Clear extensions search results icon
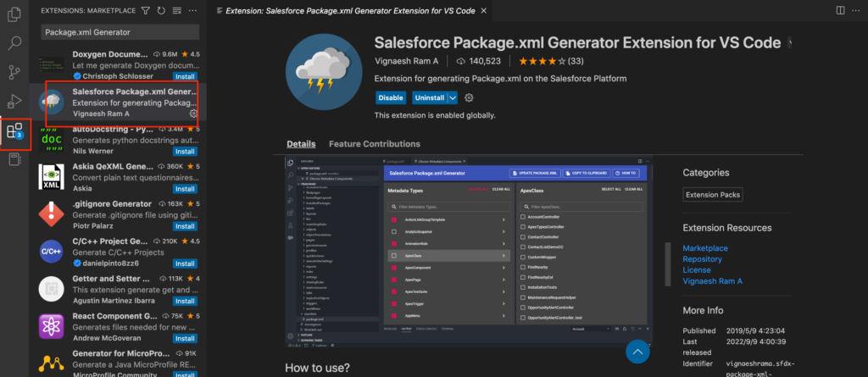 click(175, 11)
